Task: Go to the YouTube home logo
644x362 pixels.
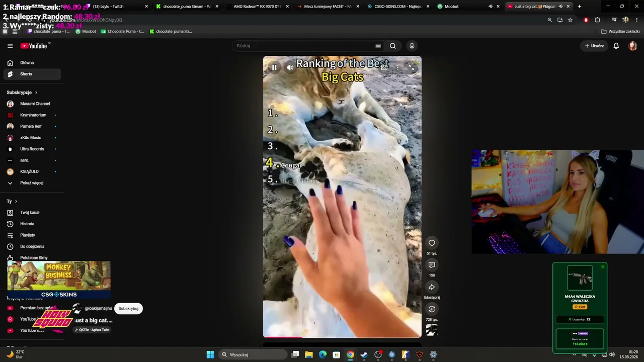Action: click(34, 46)
